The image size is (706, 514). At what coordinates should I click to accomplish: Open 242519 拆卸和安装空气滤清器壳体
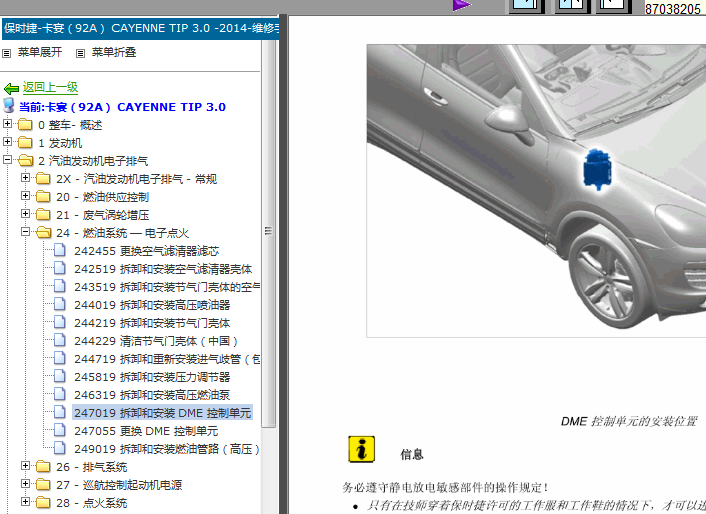163,269
